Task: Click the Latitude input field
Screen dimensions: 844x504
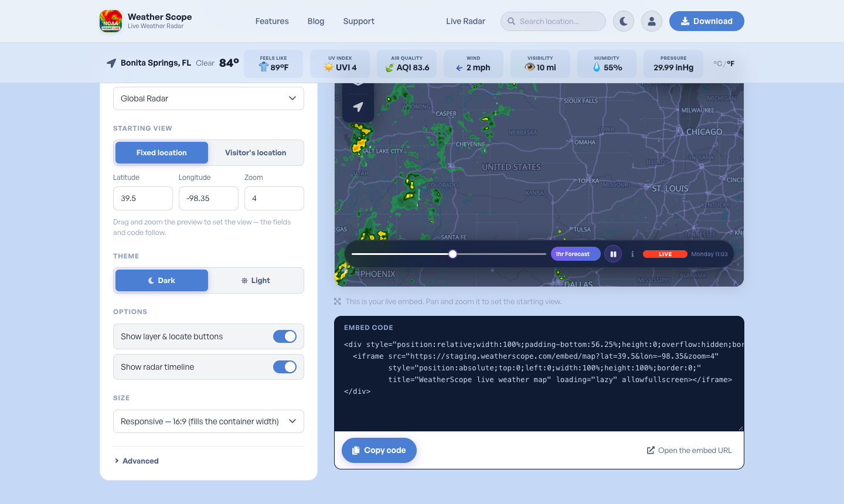Action: point(143,198)
